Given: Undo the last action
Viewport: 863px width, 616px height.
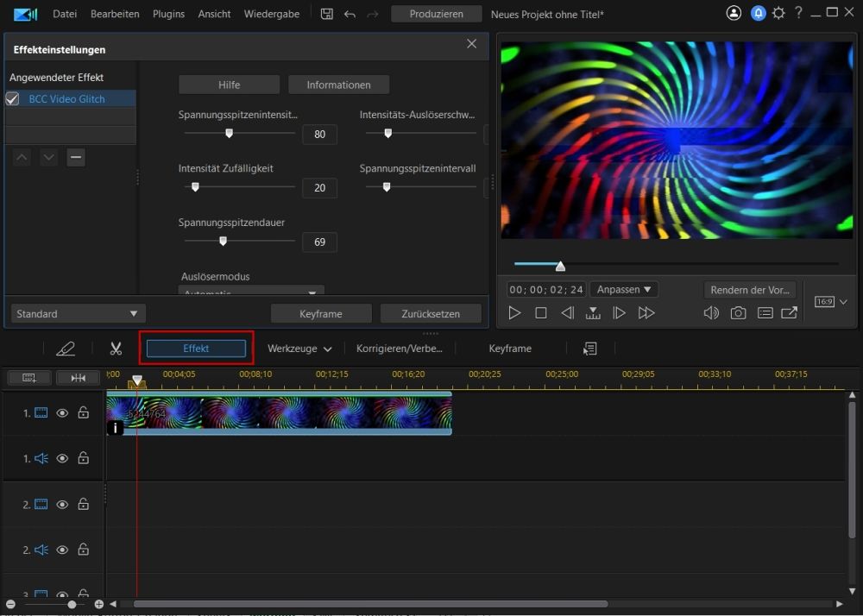Looking at the screenshot, I should [350, 15].
